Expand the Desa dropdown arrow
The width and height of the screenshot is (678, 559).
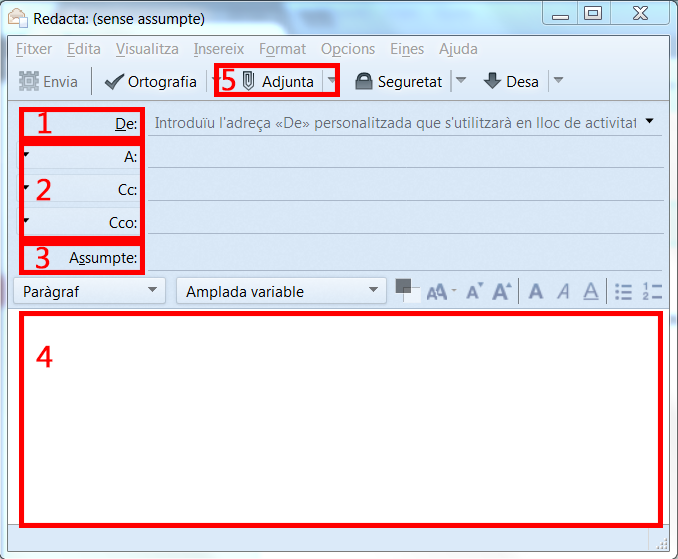click(558, 82)
